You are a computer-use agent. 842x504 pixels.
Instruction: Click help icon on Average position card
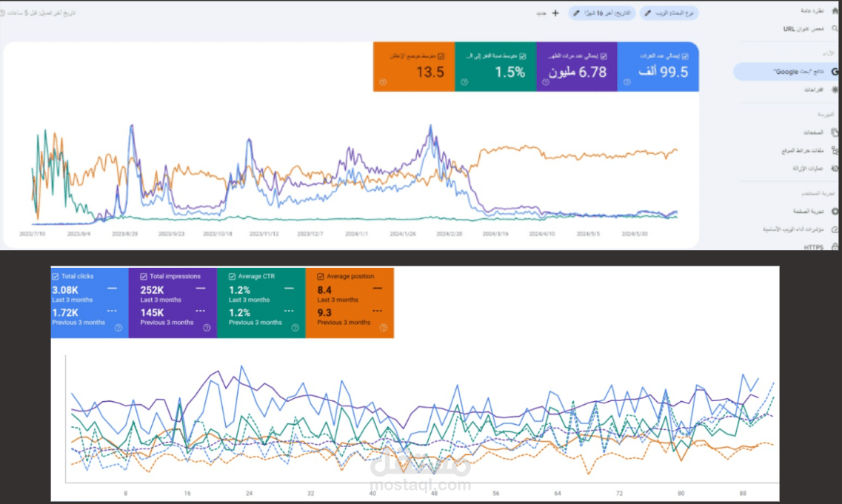point(384,327)
